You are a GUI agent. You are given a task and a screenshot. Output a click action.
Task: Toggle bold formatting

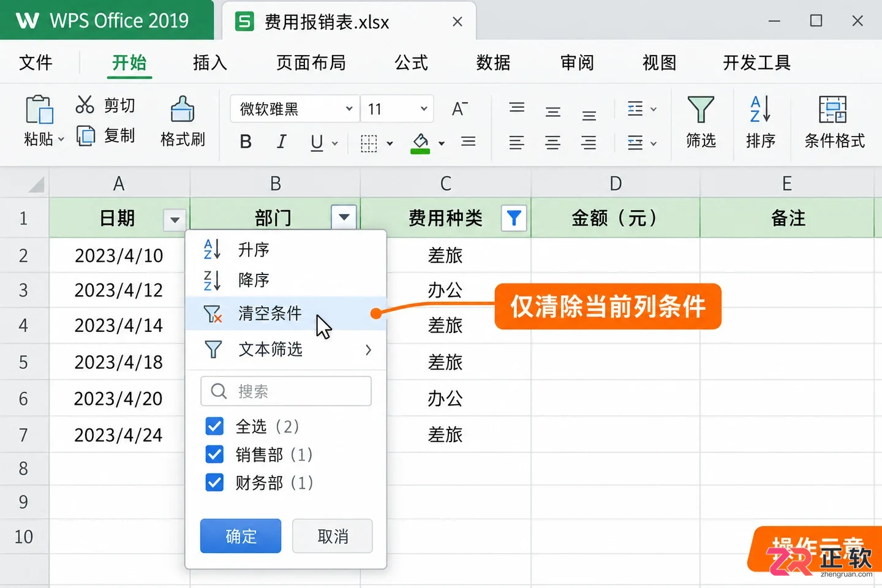(x=246, y=142)
